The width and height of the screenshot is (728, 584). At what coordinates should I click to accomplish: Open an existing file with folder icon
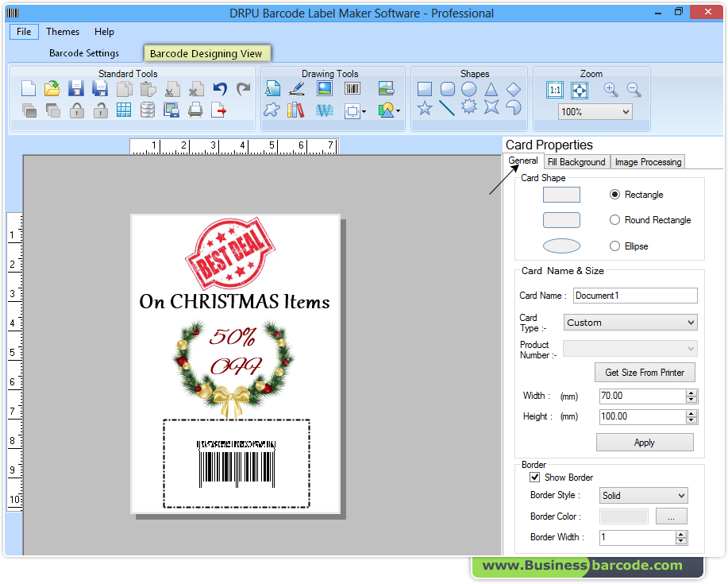tap(52, 88)
